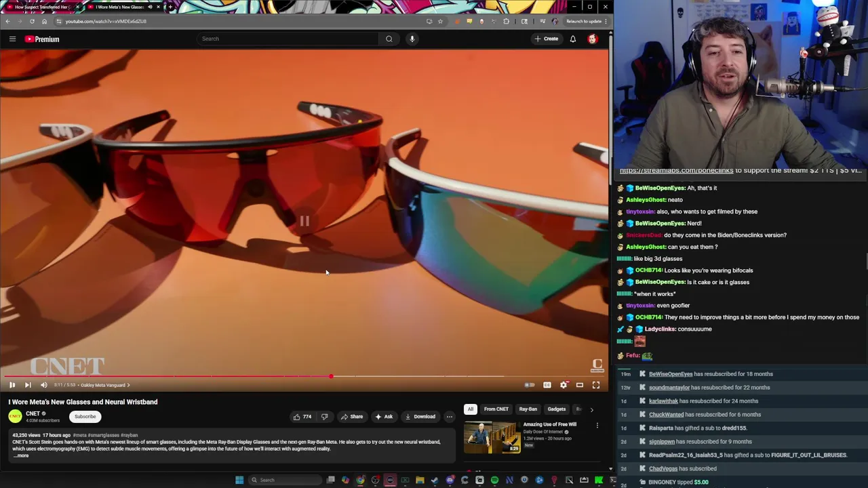Toggle closed captions on the video
The image size is (868, 488).
(x=547, y=385)
